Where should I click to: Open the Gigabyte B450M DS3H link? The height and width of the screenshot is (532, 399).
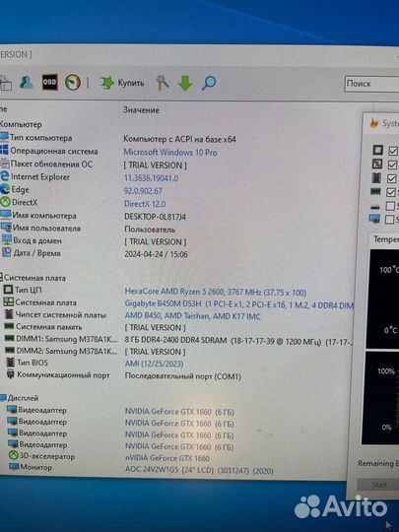[x=239, y=304]
